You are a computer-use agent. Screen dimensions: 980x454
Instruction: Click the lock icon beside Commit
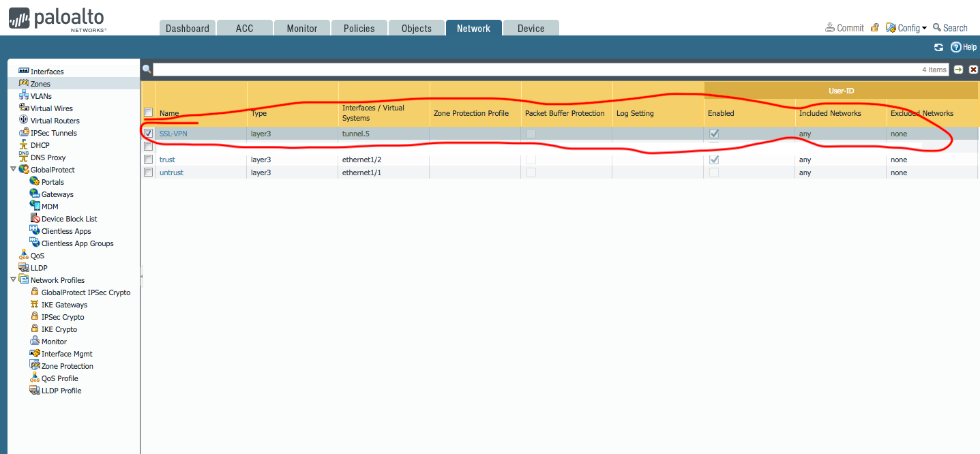tap(874, 28)
